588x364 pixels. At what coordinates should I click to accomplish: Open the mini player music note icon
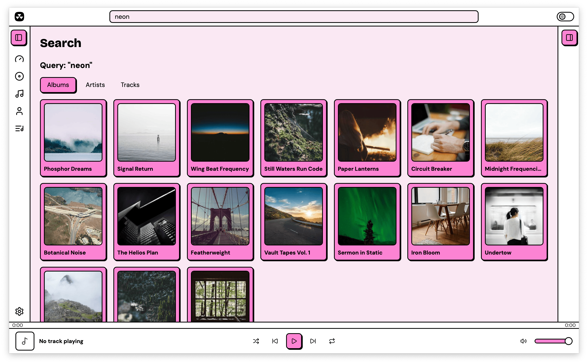coord(25,341)
